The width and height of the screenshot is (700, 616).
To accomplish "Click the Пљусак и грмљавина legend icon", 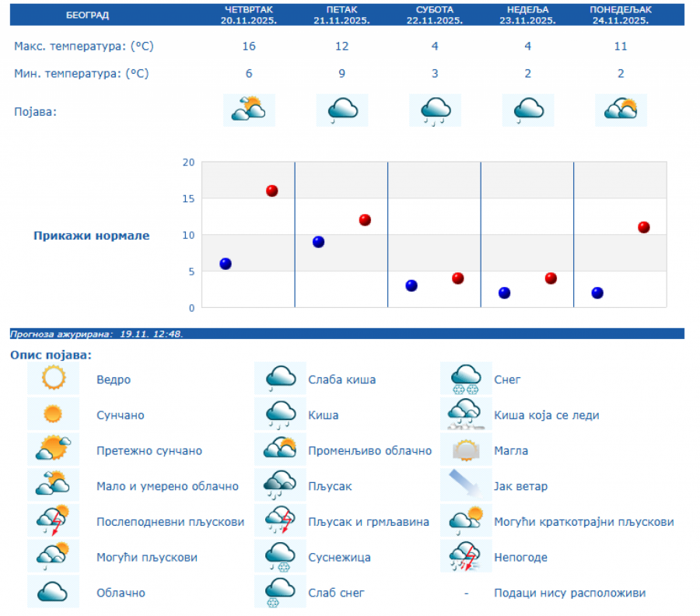I will 280,521.
